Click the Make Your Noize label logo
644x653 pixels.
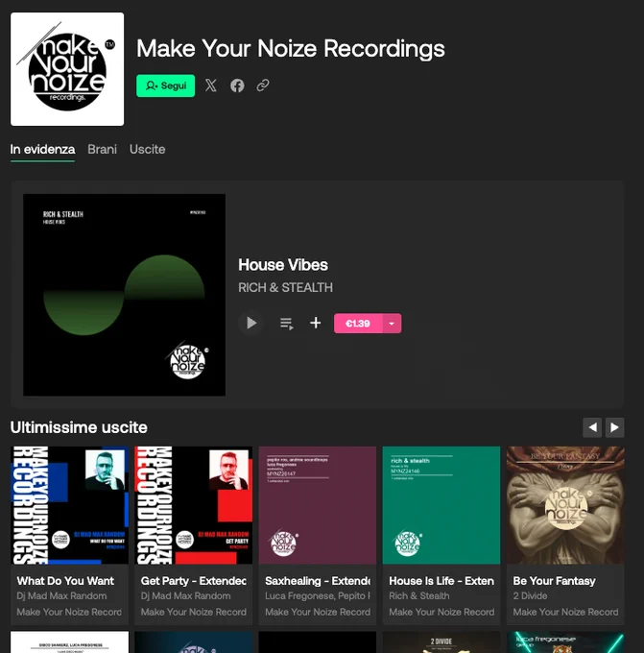(x=67, y=69)
